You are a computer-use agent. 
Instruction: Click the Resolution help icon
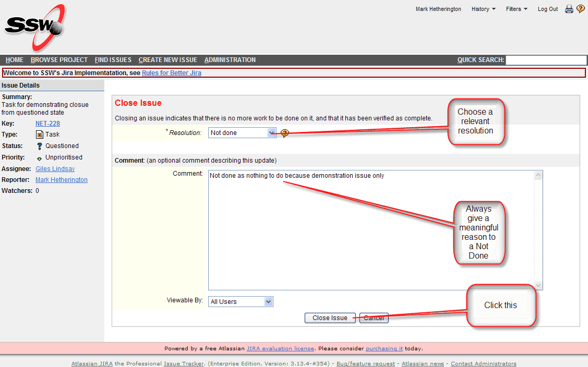[284, 133]
